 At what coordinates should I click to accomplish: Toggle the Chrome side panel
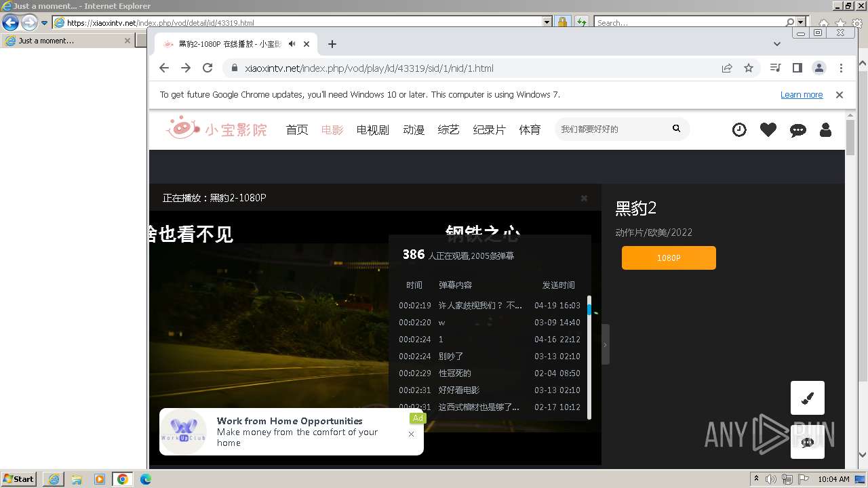tap(797, 68)
